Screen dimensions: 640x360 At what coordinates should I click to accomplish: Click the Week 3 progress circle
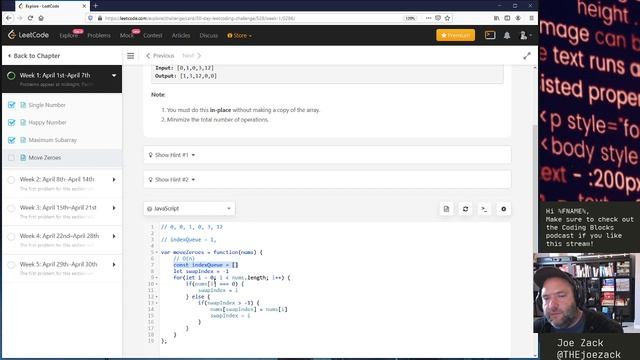pos(11,208)
